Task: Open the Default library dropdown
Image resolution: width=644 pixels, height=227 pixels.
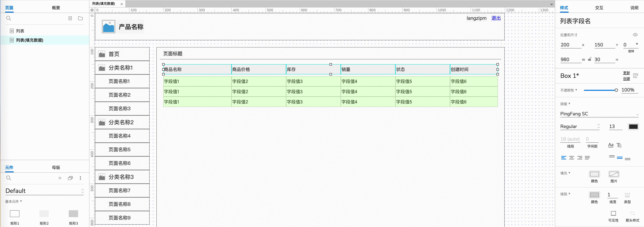Action: pyautogui.click(x=45, y=191)
